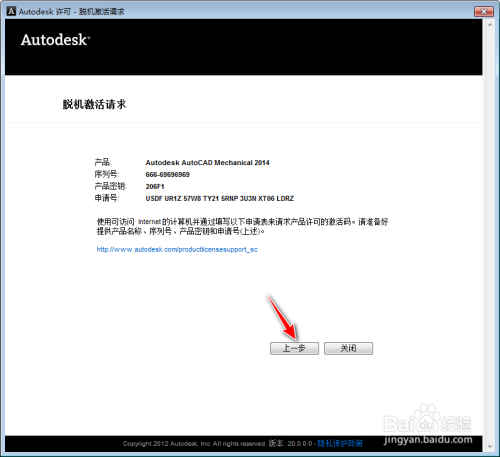Screen dimensions: 500x457
Task: Select product name Autodesk AutoCAD Mechanical 2014
Action: coord(207,163)
